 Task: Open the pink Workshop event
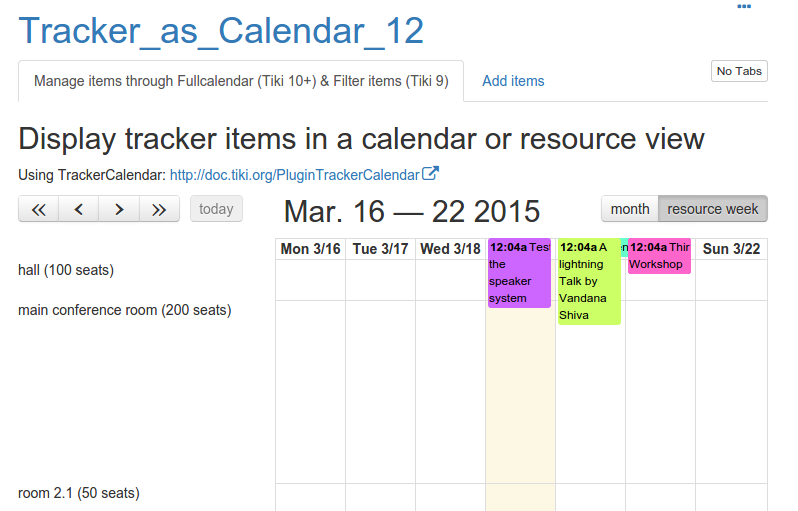pos(659,256)
